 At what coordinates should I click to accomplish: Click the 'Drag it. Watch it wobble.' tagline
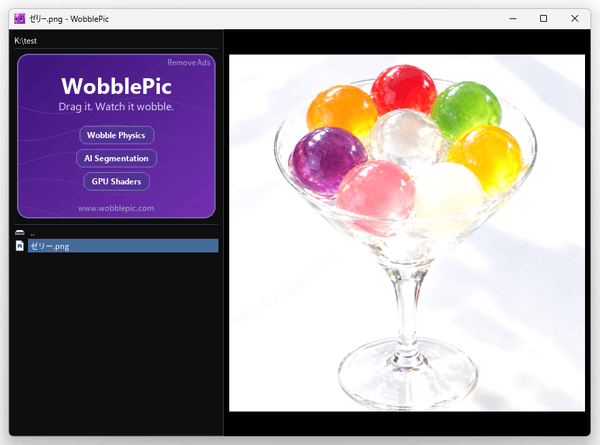tap(116, 107)
